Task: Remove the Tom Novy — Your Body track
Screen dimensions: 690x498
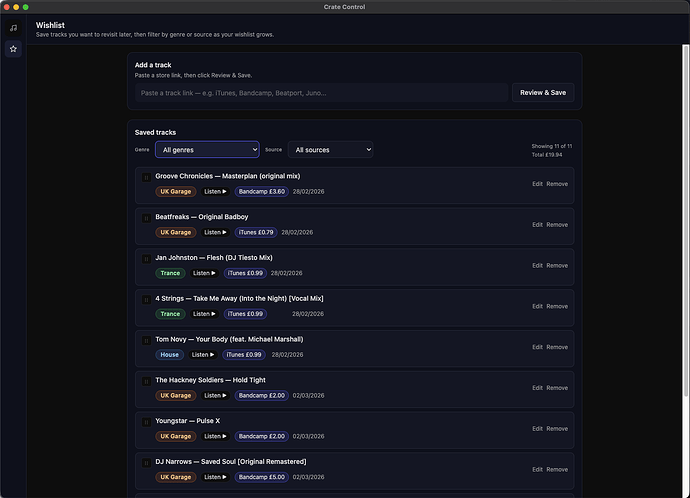Action: [x=557, y=347]
